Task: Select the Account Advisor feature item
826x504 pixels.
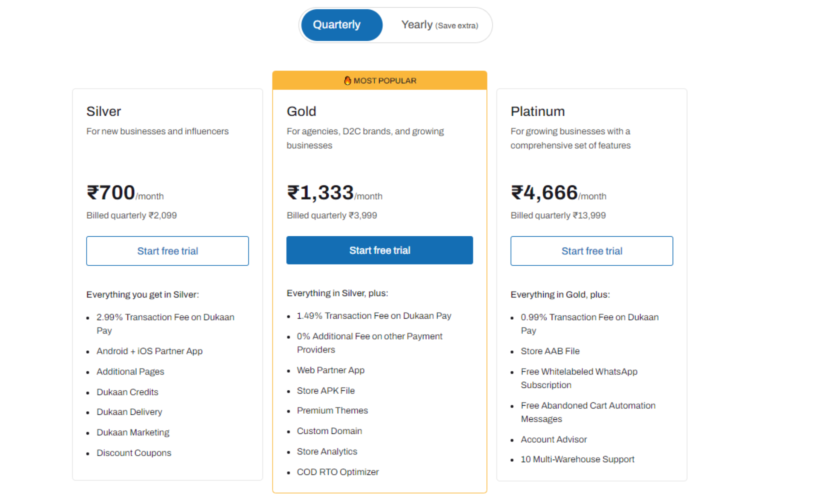Action: pyautogui.click(x=553, y=439)
